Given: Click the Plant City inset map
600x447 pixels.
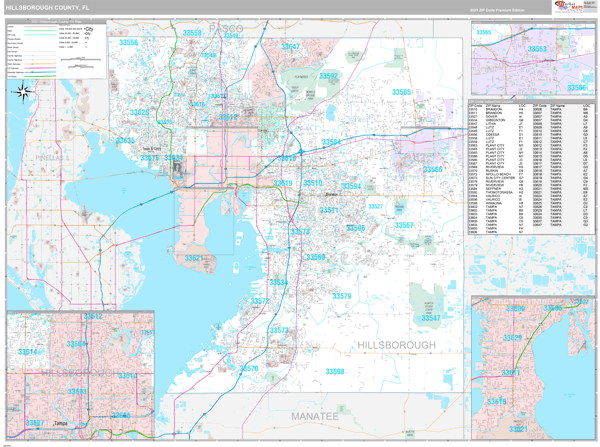Looking at the screenshot, I should (533, 59).
